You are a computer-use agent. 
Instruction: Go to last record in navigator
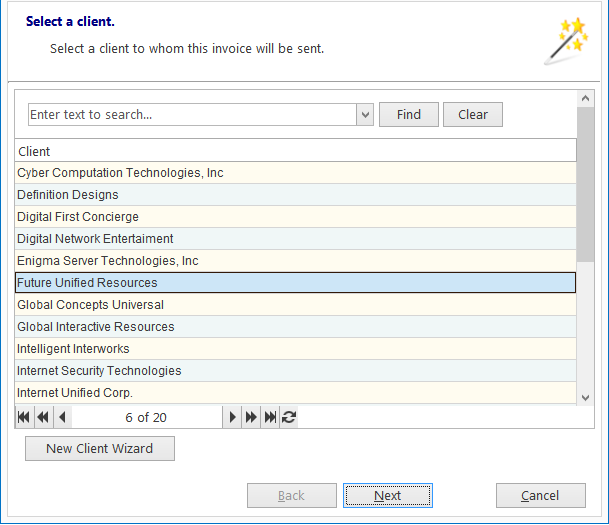(x=270, y=417)
